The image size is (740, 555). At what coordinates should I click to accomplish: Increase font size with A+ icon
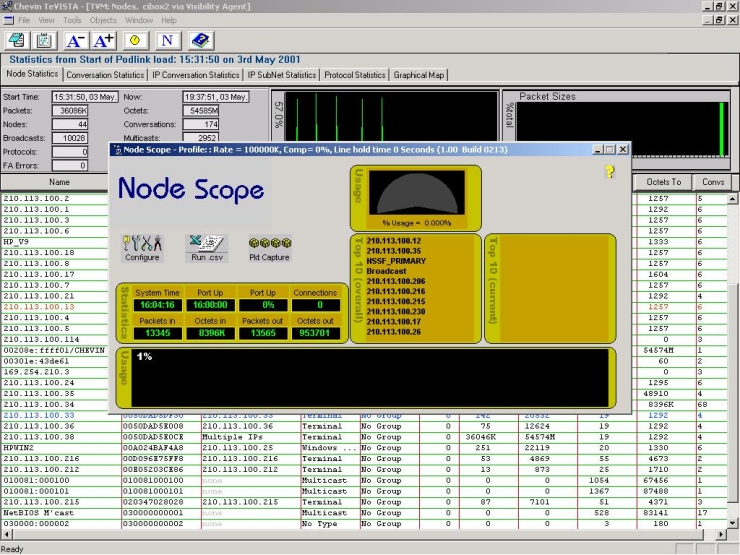point(104,41)
